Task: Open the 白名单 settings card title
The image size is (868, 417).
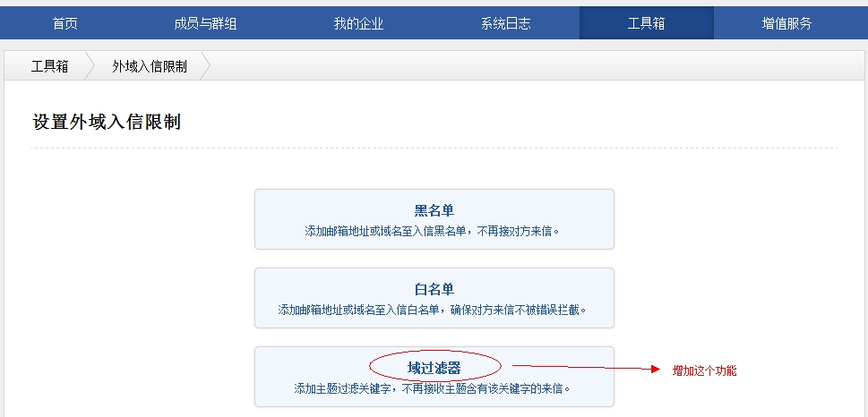Action: pos(434,289)
